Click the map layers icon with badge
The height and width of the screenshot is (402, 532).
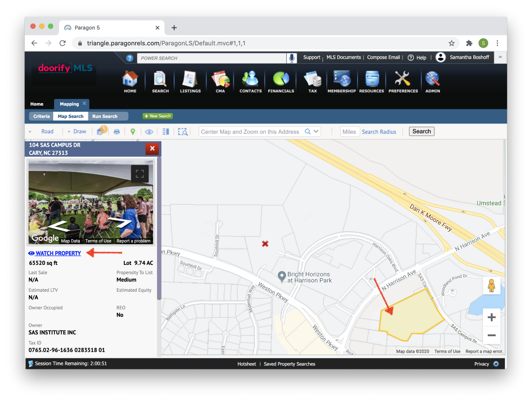coord(101,131)
